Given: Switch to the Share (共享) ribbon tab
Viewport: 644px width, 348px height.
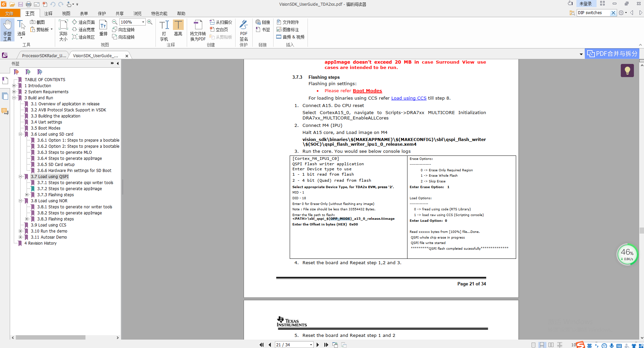Looking at the screenshot, I should (x=120, y=13).
